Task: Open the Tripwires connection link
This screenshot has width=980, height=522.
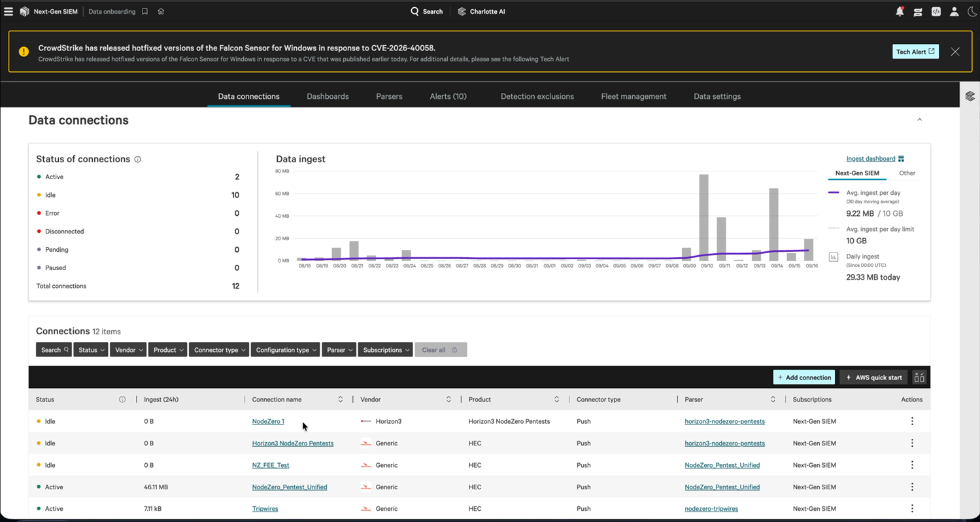Action: (265, 509)
